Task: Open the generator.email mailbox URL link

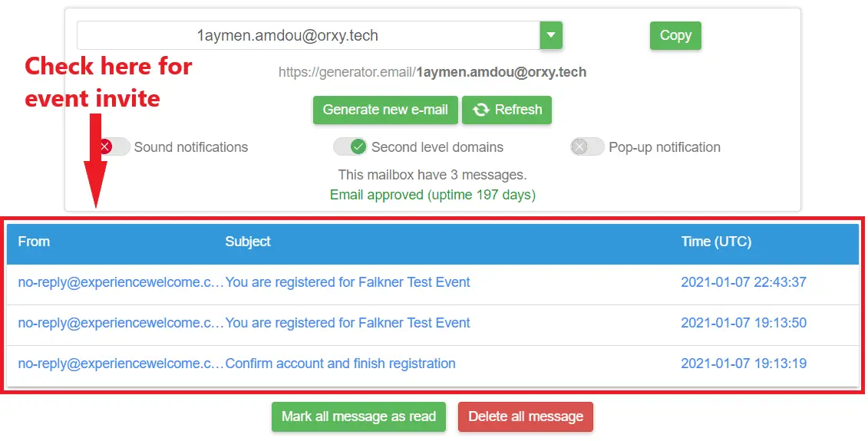Action: click(x=432, y=72)
